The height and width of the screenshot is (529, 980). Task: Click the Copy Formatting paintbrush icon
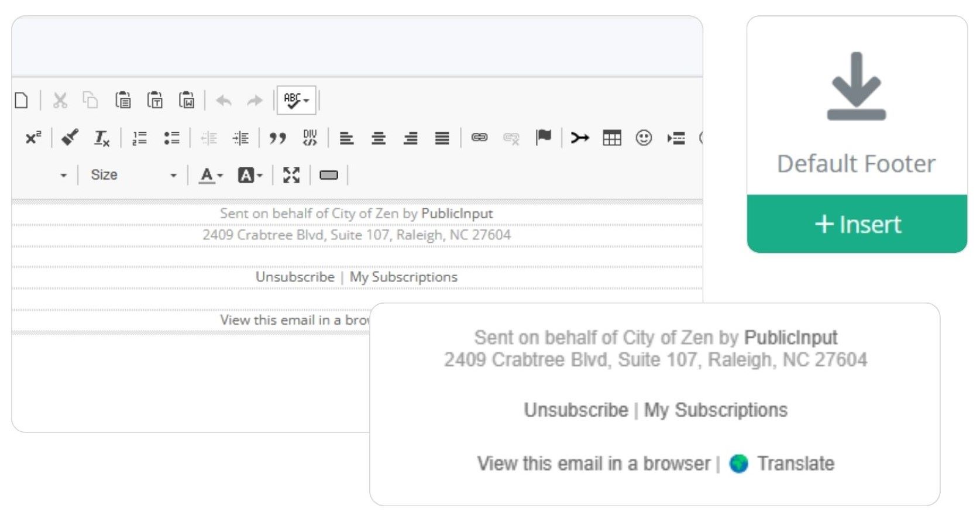[x=70, y=138]
